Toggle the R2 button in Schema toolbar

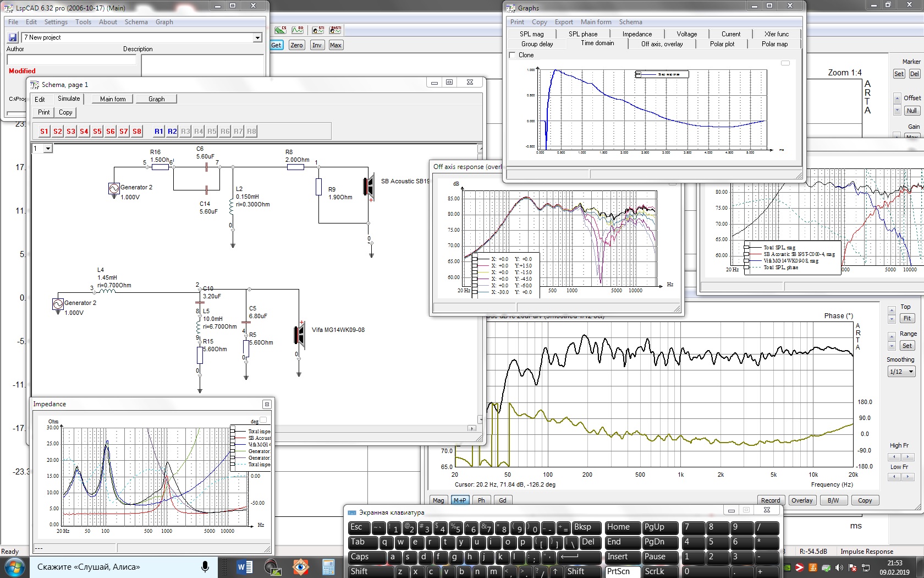172,132
